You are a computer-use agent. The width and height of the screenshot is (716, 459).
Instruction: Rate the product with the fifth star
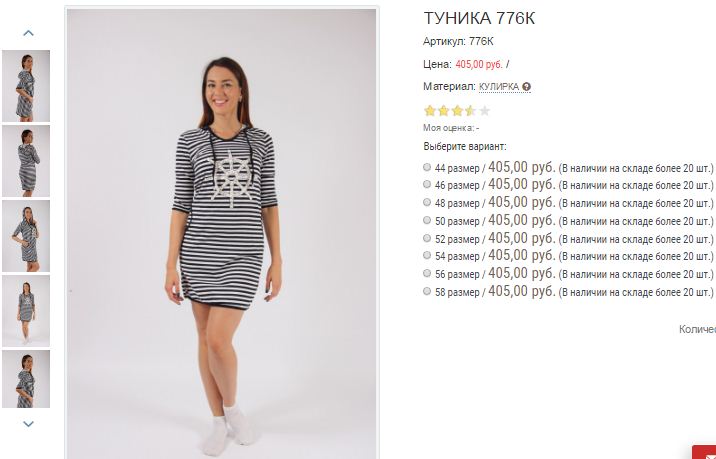[484, 111]
